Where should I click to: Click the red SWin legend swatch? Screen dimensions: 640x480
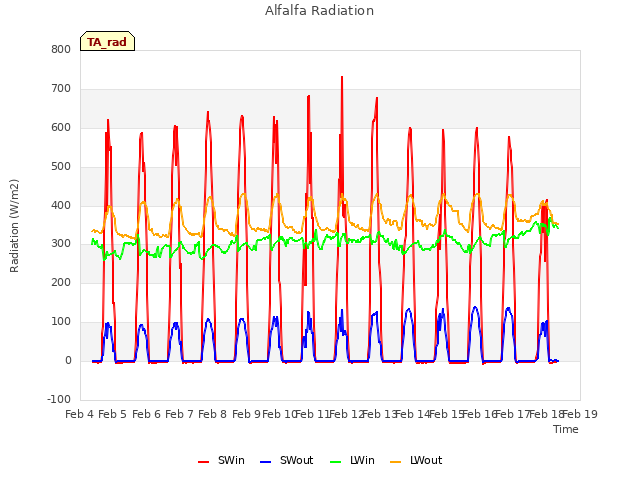point(203,462)
